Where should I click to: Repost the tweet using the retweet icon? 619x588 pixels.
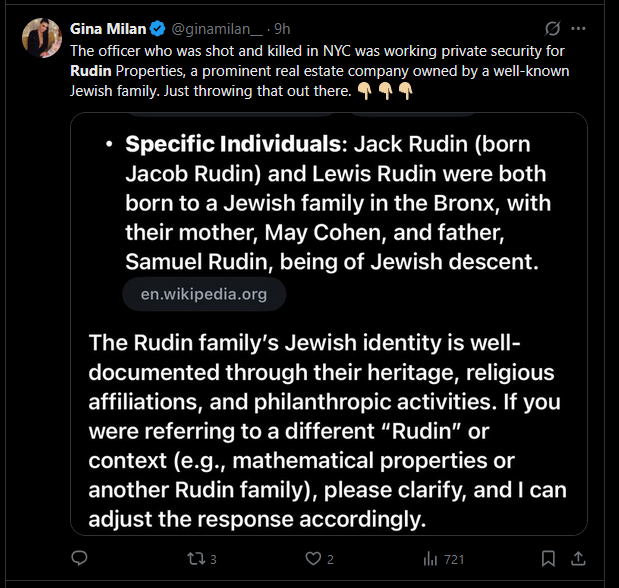196,559
